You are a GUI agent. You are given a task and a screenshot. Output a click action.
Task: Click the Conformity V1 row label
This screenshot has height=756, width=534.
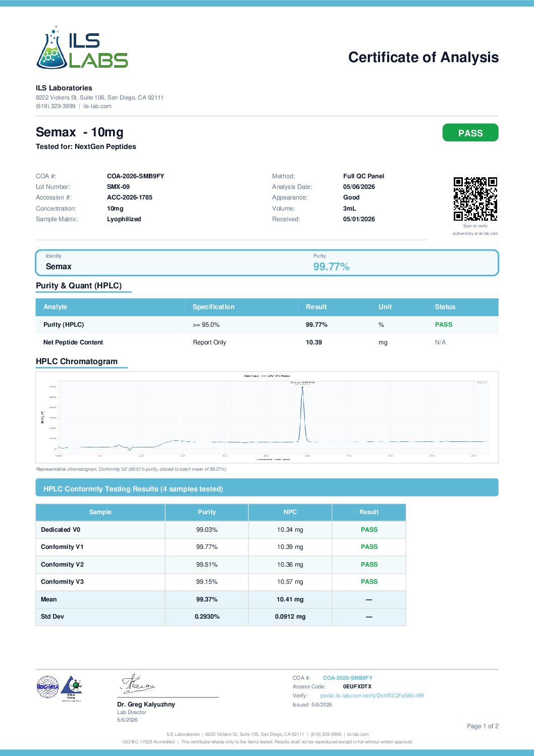(62, 547)
